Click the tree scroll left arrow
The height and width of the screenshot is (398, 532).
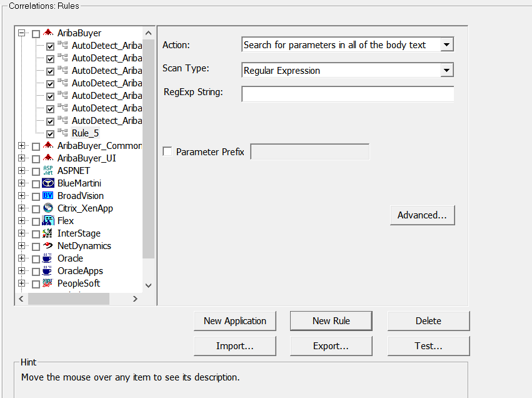point(21,299)
